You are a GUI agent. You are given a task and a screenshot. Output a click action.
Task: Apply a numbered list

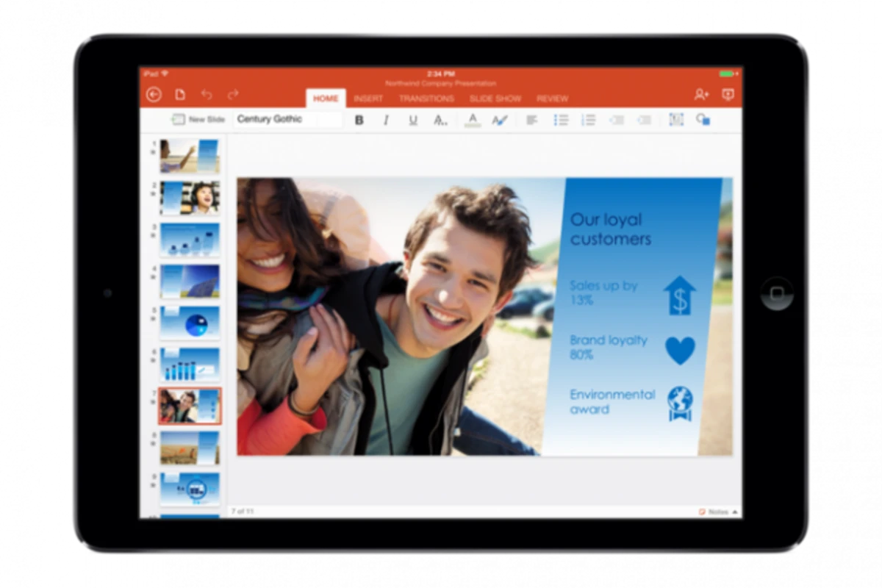pyautogui.click(x=588, y=120)
